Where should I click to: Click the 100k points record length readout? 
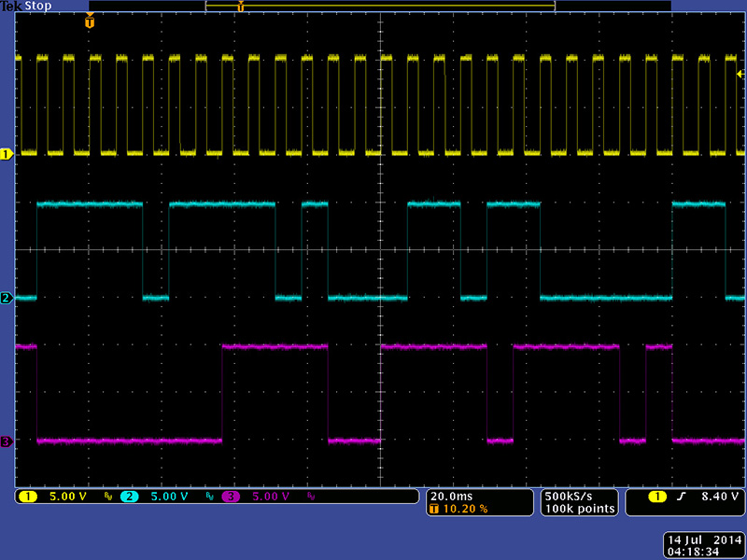581,509
